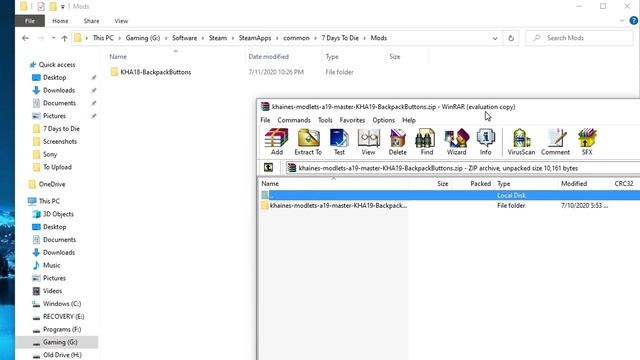Click Explorer Up arrow button

coord(64,38)
